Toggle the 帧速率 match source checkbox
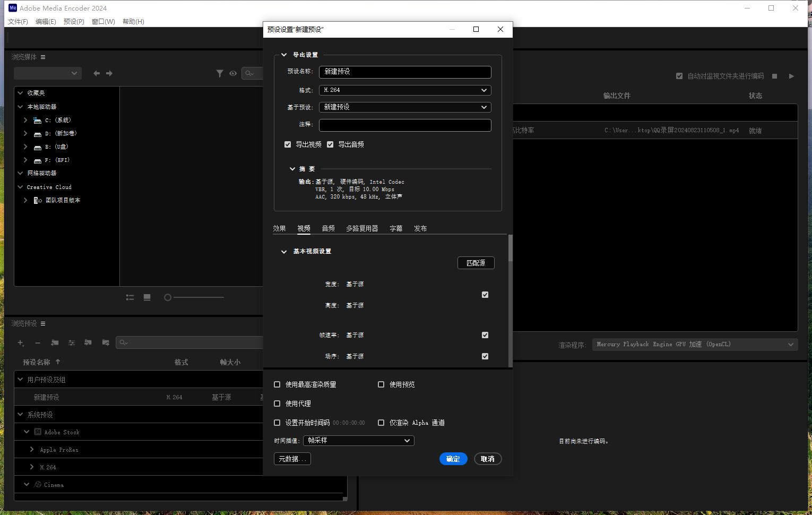 coord(485,335)
